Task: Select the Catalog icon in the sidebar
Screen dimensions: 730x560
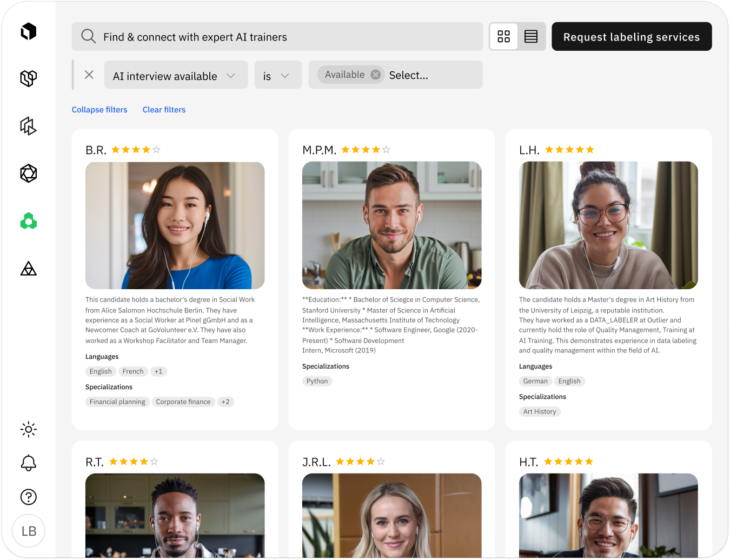Action: (28, 78)
